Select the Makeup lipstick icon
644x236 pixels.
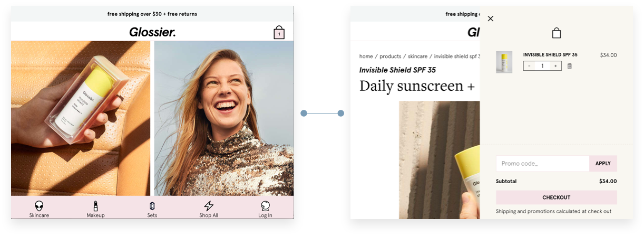pyautogui.click(x=95, y=206)
